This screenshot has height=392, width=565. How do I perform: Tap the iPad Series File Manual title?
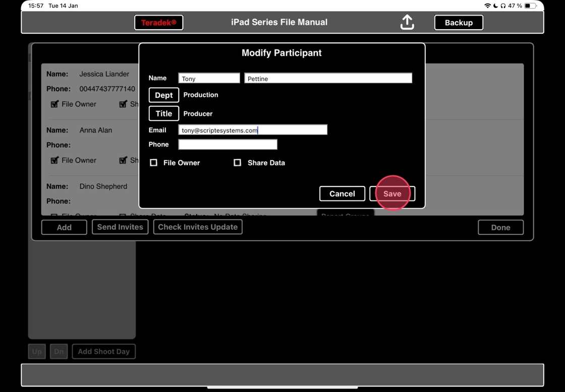tap(279, 22)
